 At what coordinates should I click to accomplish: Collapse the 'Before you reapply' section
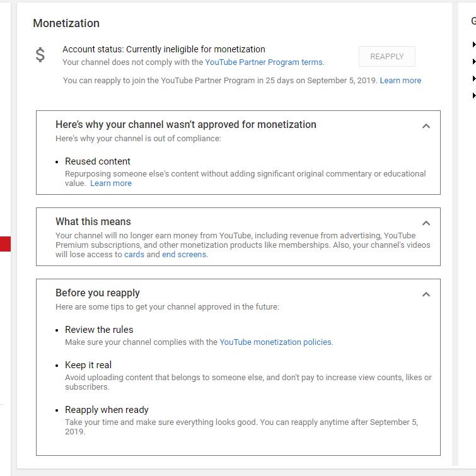[426, 294]
